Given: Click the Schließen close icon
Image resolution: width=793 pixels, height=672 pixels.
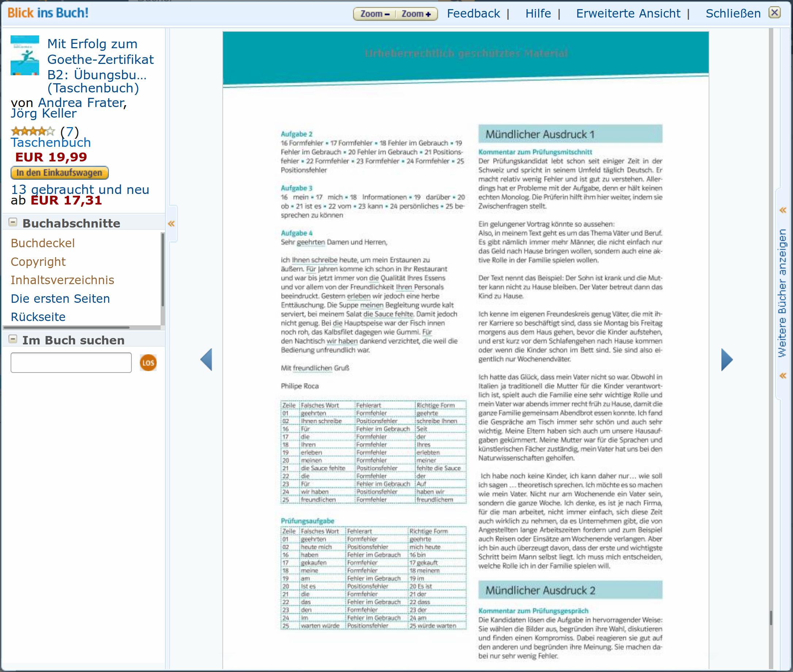Looking at the screenshot, I should (775, 12).
